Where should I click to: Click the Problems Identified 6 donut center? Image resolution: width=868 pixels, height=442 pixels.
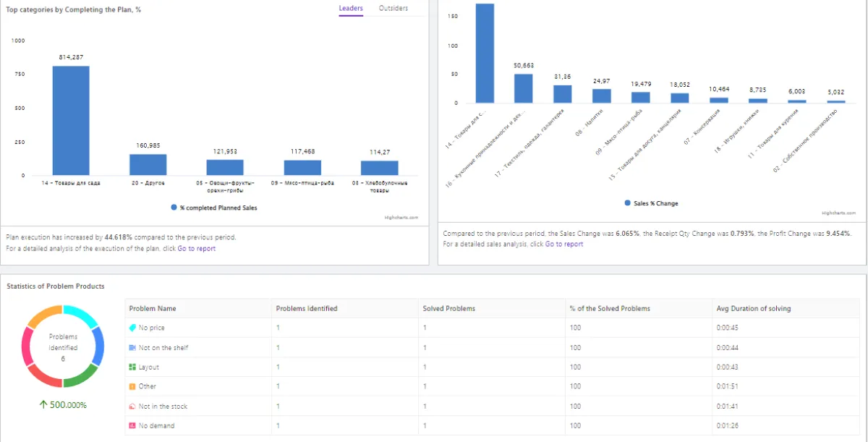tap(63, 347)
